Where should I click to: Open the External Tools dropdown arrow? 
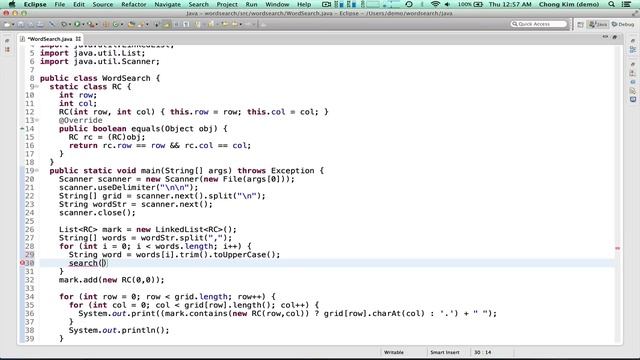pyautogui.click(x=97, y=24)
